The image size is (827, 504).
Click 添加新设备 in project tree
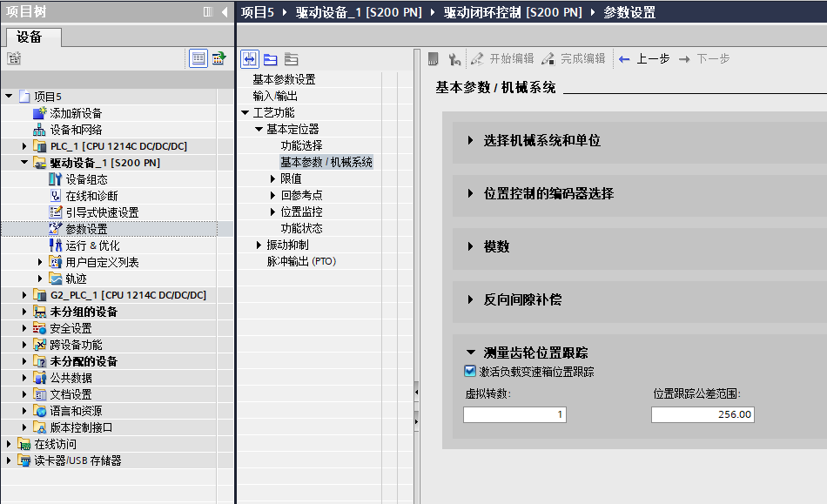[76, 113]
